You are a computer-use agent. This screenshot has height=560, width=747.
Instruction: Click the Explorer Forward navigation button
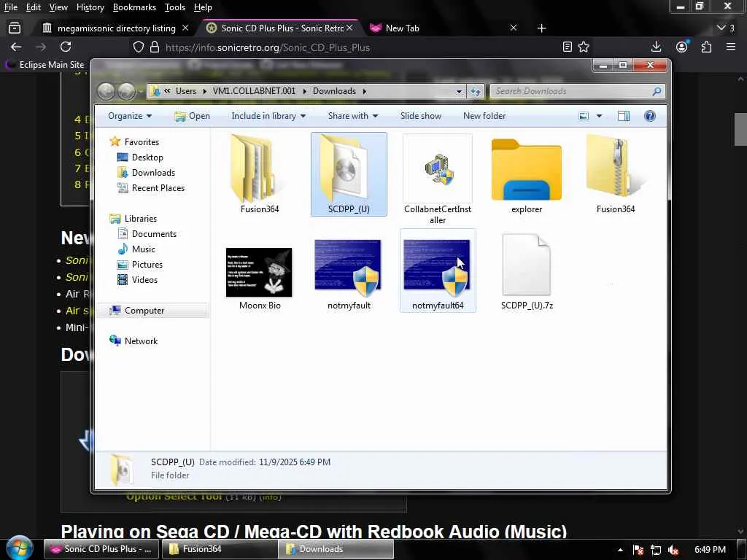[x=126, y=91]
